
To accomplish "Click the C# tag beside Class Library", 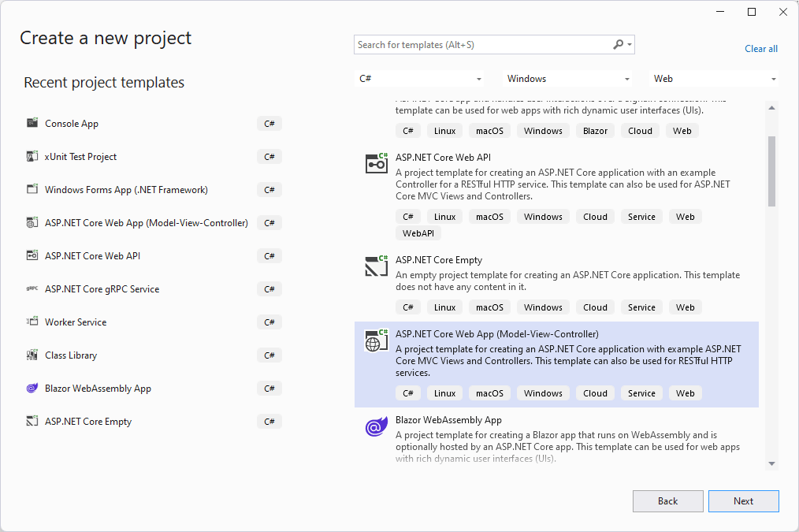I will click(x=269, y=355).
